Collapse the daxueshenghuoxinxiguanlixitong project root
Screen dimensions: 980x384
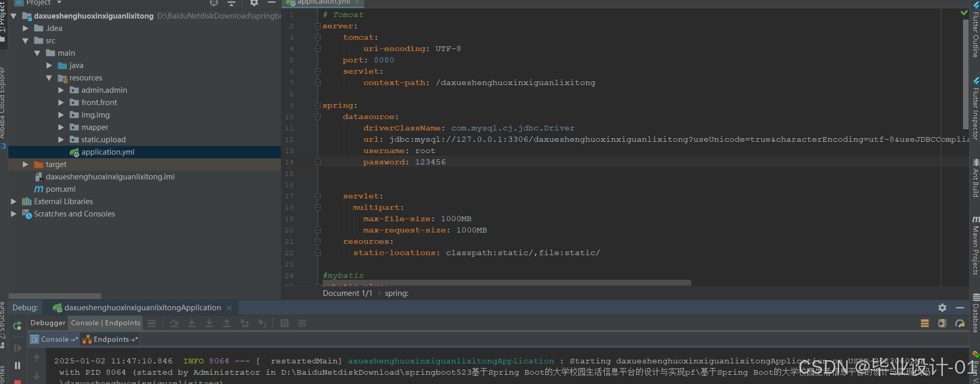point(14,16)
